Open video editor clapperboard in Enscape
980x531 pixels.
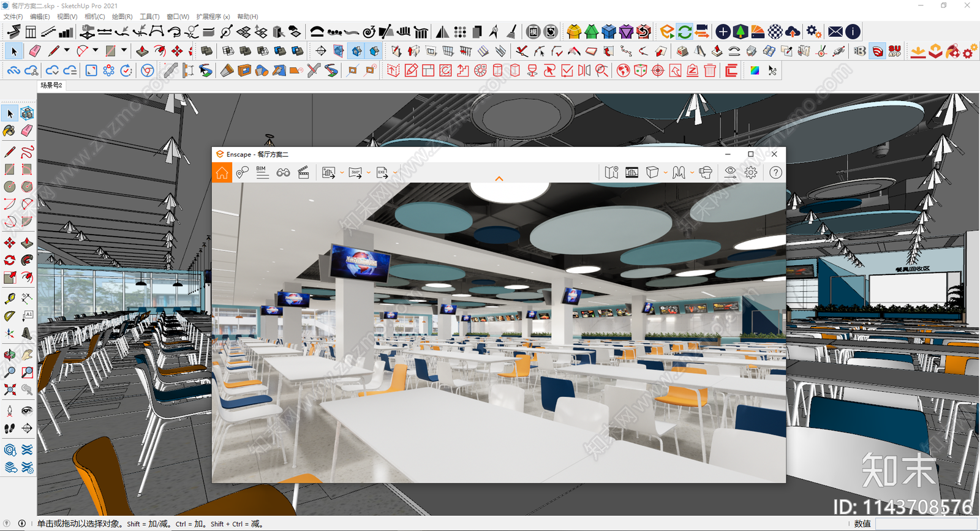coord(303,173)
